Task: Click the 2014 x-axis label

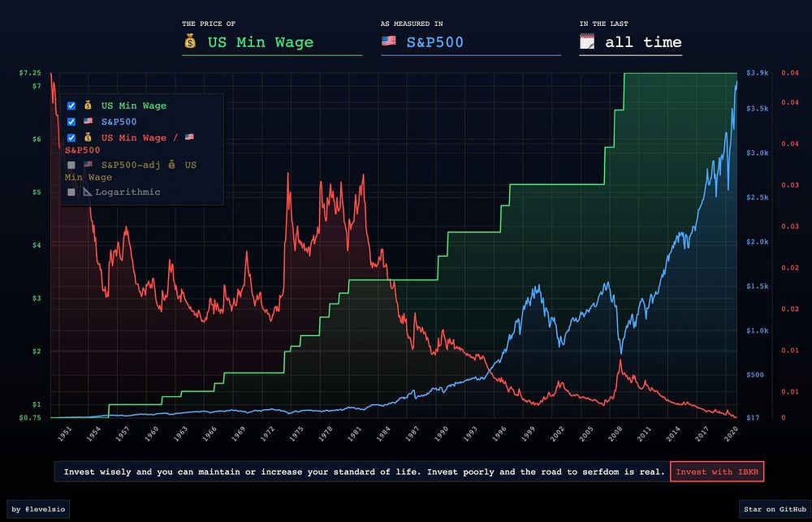Action: point(673,434)
